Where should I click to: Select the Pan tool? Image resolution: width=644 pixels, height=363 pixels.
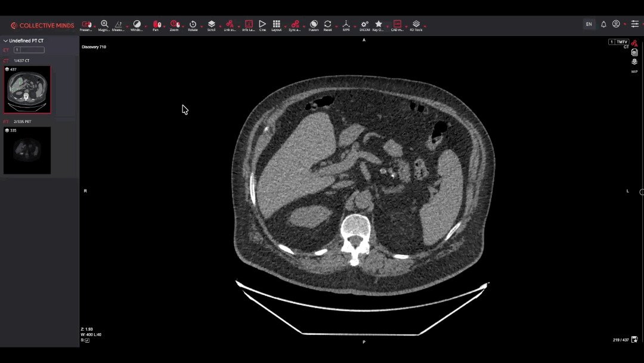(156, 24)
